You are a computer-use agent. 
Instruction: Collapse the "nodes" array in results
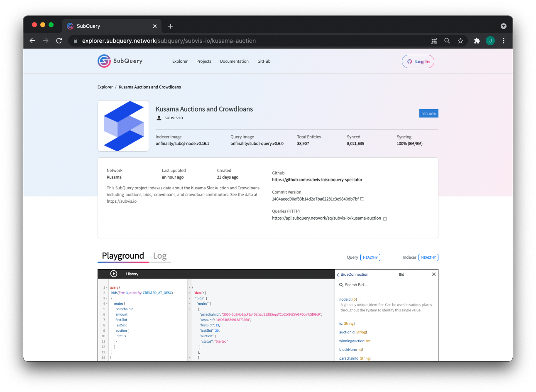coord(189,304)
